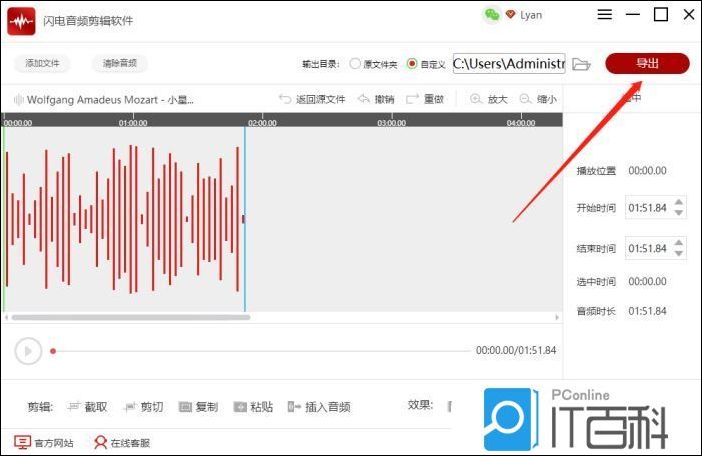Screen dimensions: 702x456
Task: Click the Lyan username
Action: tap(531, 15)
